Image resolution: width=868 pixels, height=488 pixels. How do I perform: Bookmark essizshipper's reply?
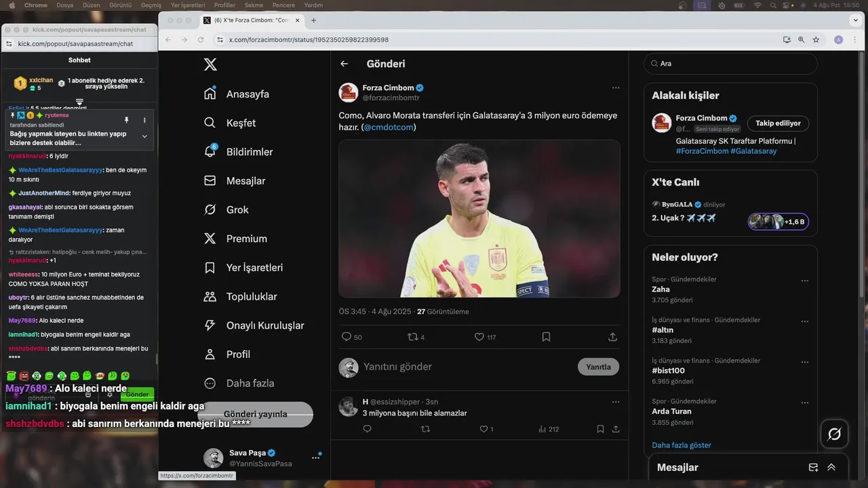600,429
